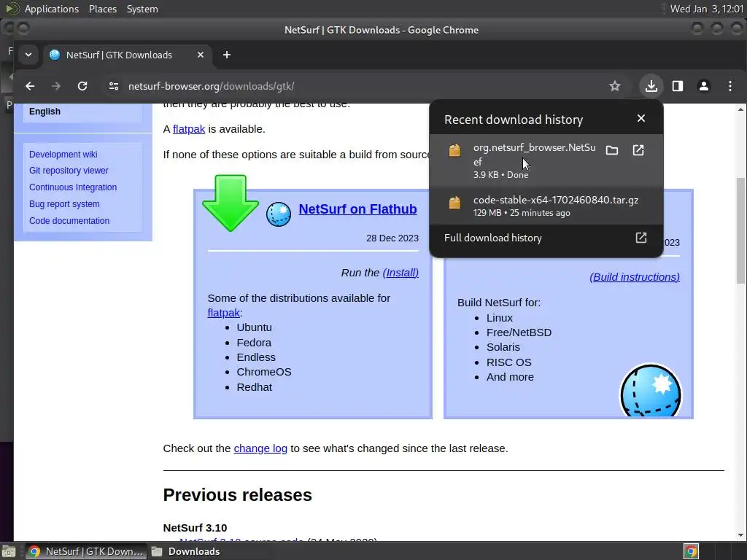
Task: Open the Development wiki sidebar link
Action: (63, 155)
